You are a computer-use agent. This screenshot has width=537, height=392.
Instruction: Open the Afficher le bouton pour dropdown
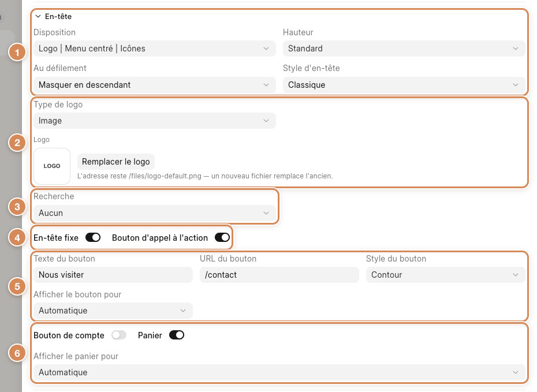pos(113,311)
